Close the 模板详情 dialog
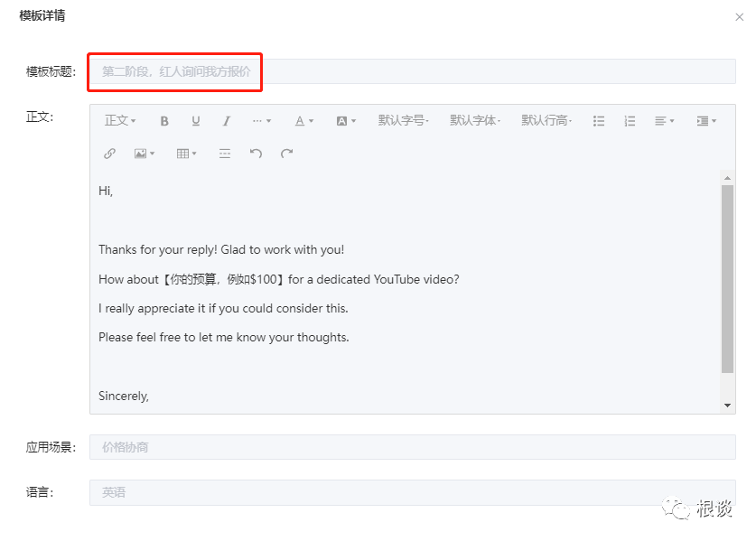This screenshot has height=541, width=756. (740, 17)
